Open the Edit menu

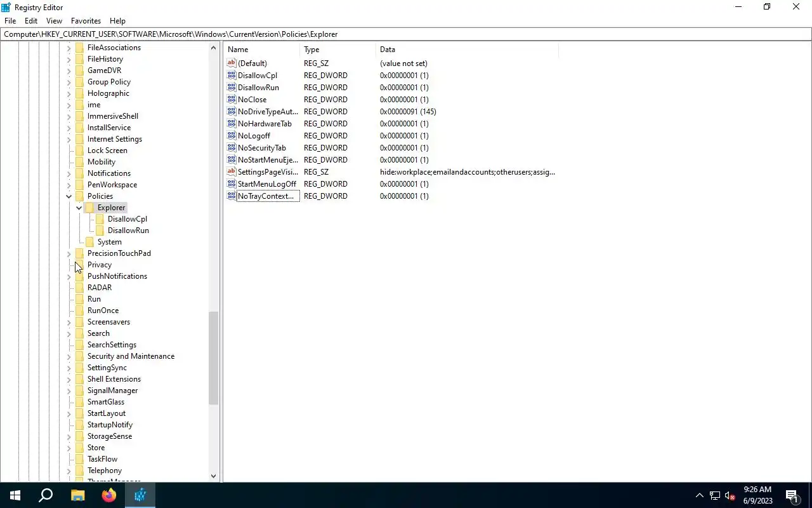pyautogui.click(x=31, y=20)
